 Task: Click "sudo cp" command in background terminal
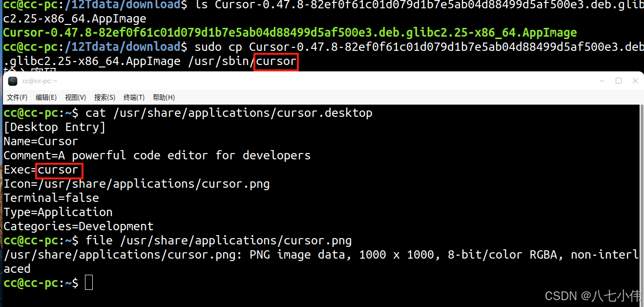click(218, 47)
